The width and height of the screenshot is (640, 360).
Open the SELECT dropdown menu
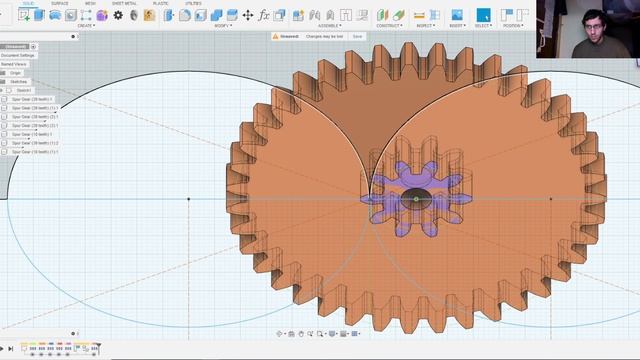click(483, 26)
